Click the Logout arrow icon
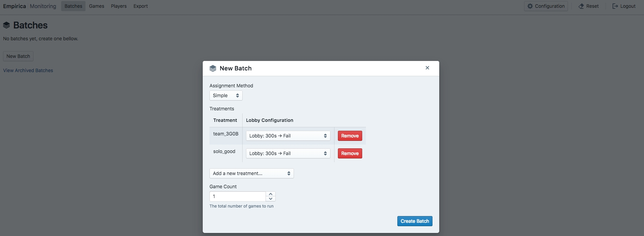Screen dimensions: 644x236 coord(615,6)
